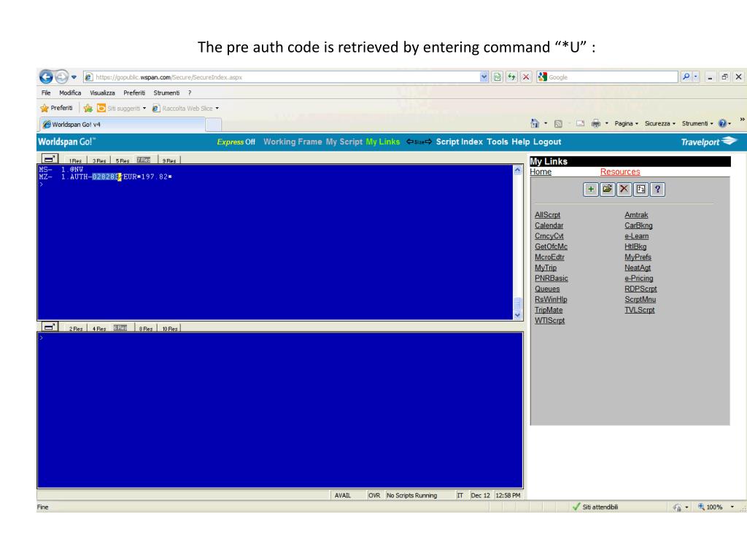Click the properties page icon in My Links
Image resolution: width=747 pixels, height=560 pixels.
click(x=640, y=190)
